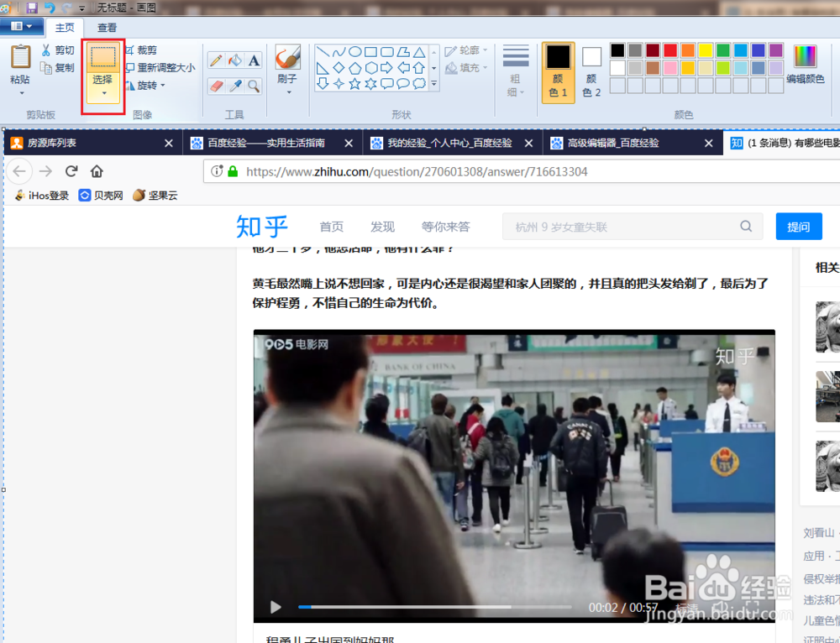The height and width of the screenshot is (643, 840).
Task: Crop the image with 裁剪
Action: [x=141, y=50]
